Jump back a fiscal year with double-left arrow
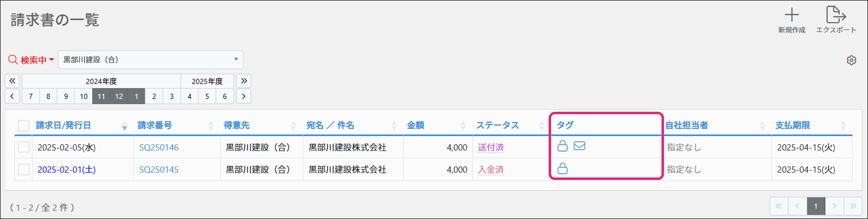The height and width of the screenshot is (219, 868). click(x=12, y=81)
